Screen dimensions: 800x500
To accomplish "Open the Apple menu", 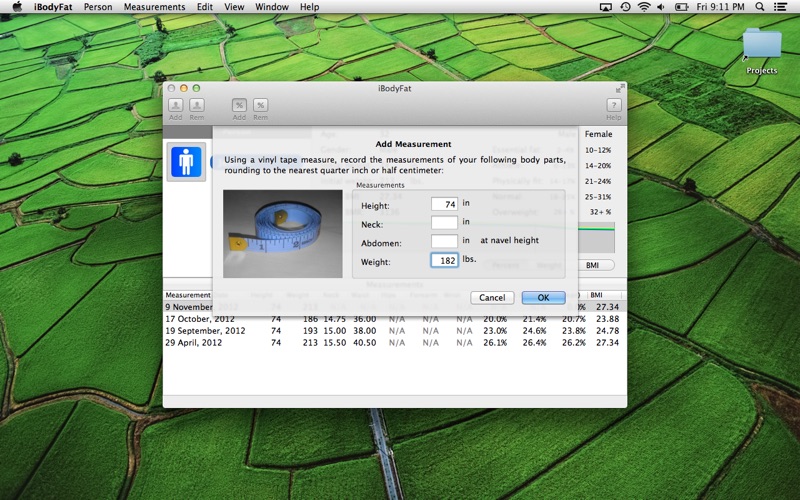I will click(17, 7).
